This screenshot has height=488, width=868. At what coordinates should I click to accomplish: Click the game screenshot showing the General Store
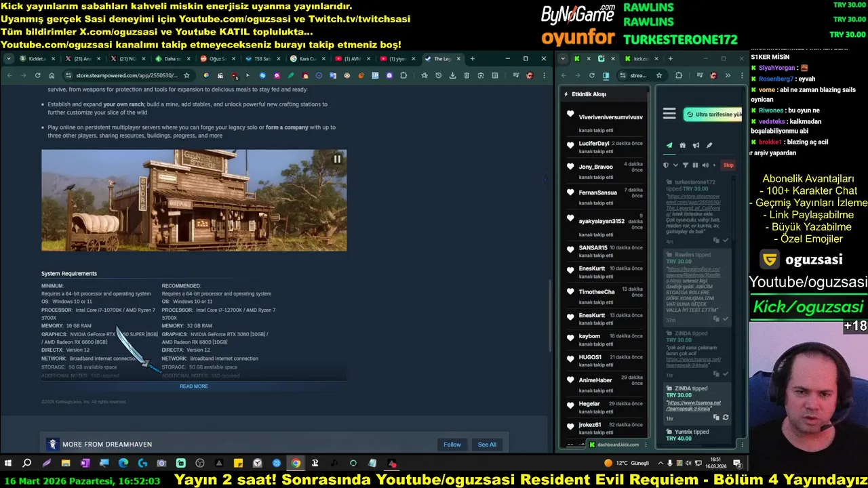click(x=194, y=201)
